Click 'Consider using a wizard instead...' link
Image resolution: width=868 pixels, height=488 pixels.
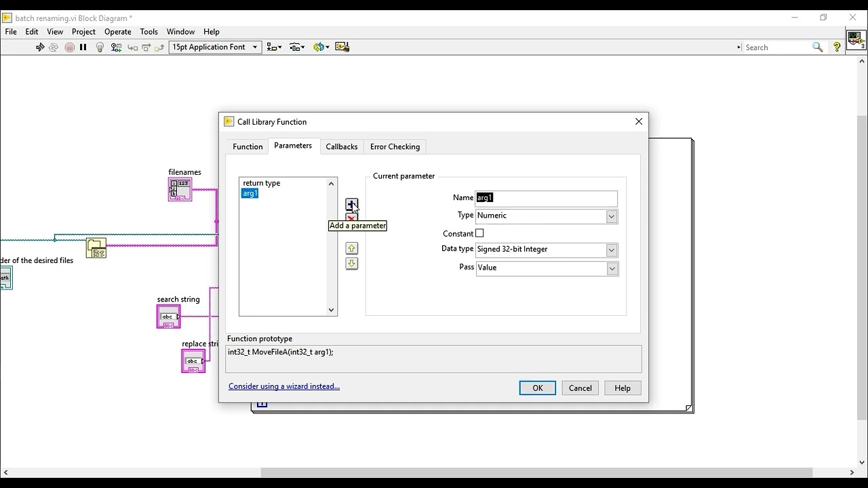(x=284, y=386)
